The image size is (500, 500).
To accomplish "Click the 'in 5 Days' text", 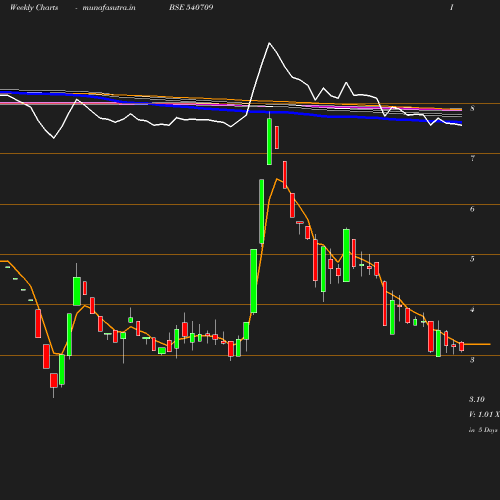I will 483,430.
